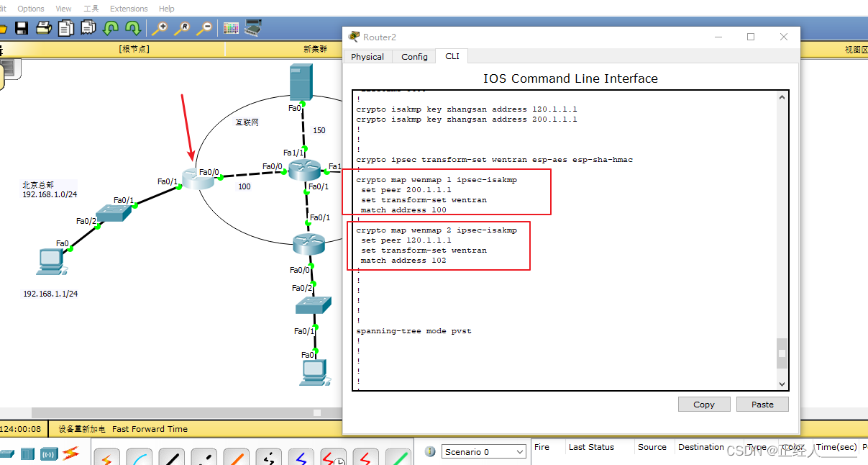Open the Options menu

click(x=31, y=9)
